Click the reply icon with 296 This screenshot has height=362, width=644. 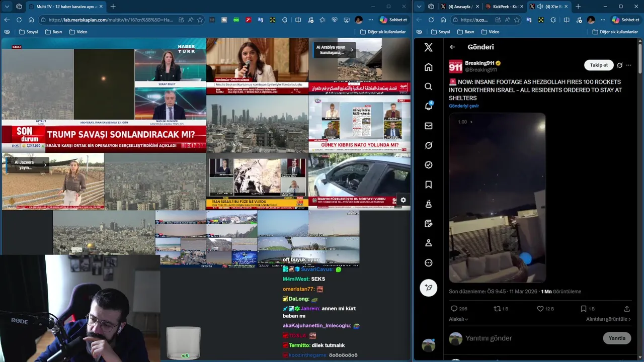(454, 309)
